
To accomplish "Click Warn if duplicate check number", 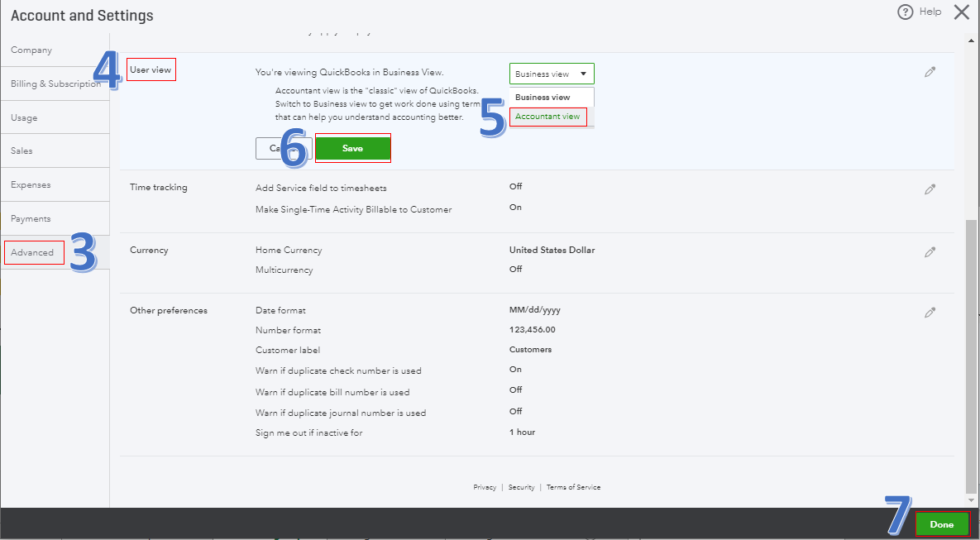I will 338,370.
